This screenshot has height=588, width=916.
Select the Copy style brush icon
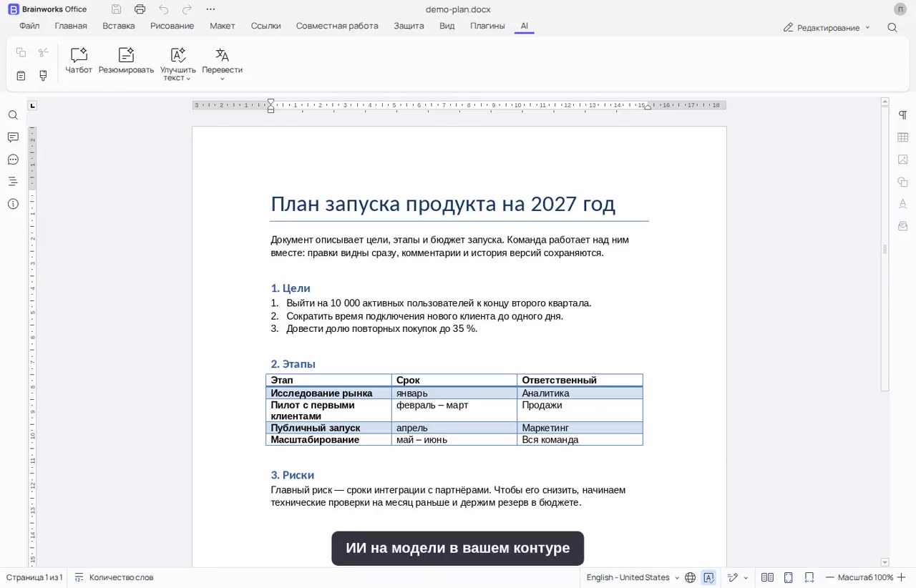click(x=43, y=75)
